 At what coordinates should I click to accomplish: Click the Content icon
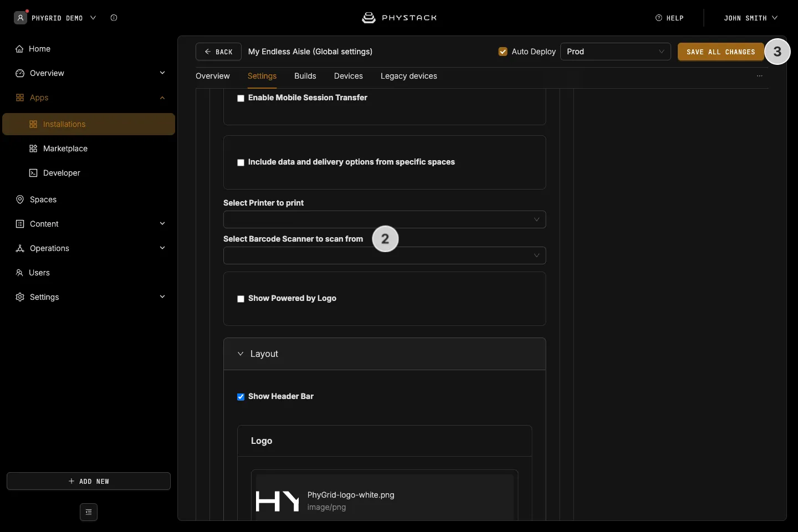(x=20, y=224)
